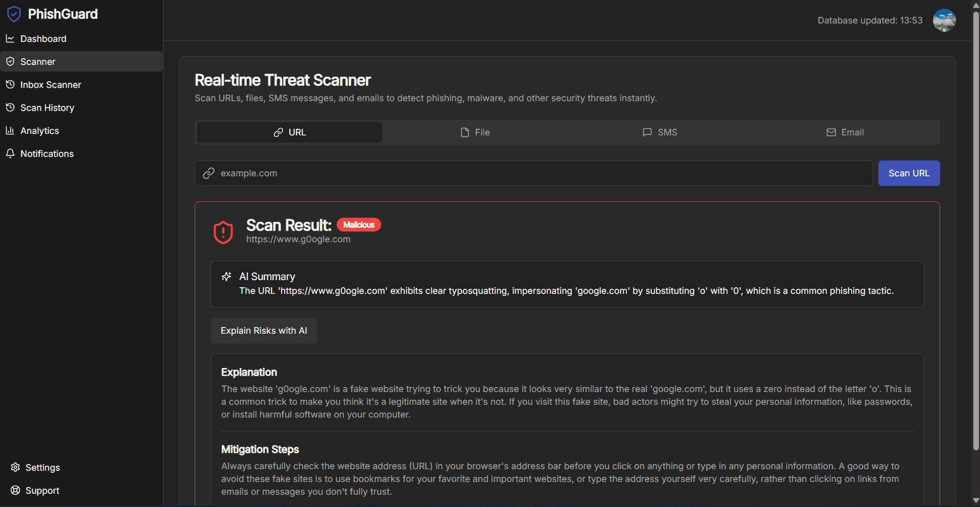The height and width of the screenshot is (507, 980).
Task: Click the Analytics bar chart icon
Action: point(10,130)
